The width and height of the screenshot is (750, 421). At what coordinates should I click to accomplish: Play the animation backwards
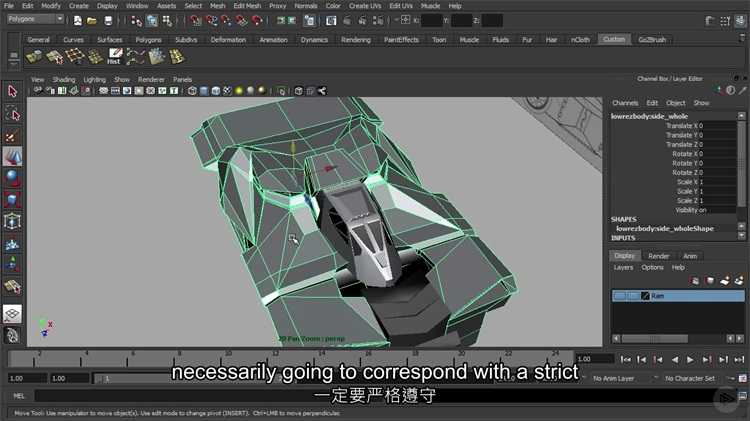click(x=674, y=359)
